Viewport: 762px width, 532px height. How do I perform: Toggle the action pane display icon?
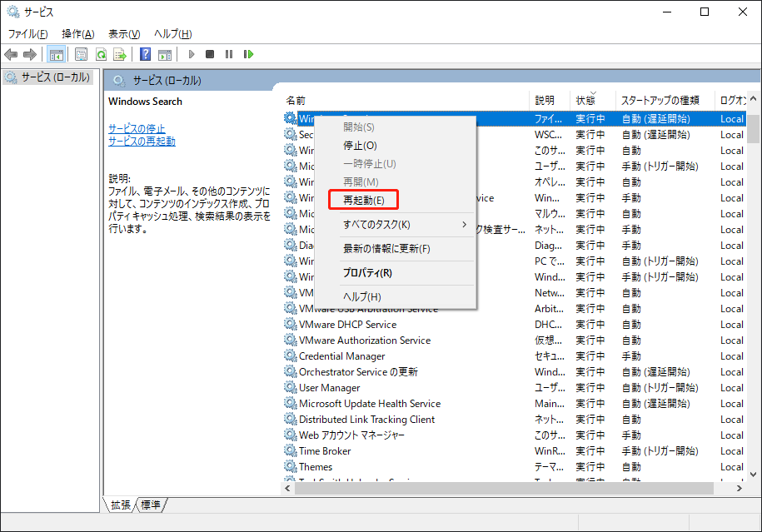[x=163, y=54]
